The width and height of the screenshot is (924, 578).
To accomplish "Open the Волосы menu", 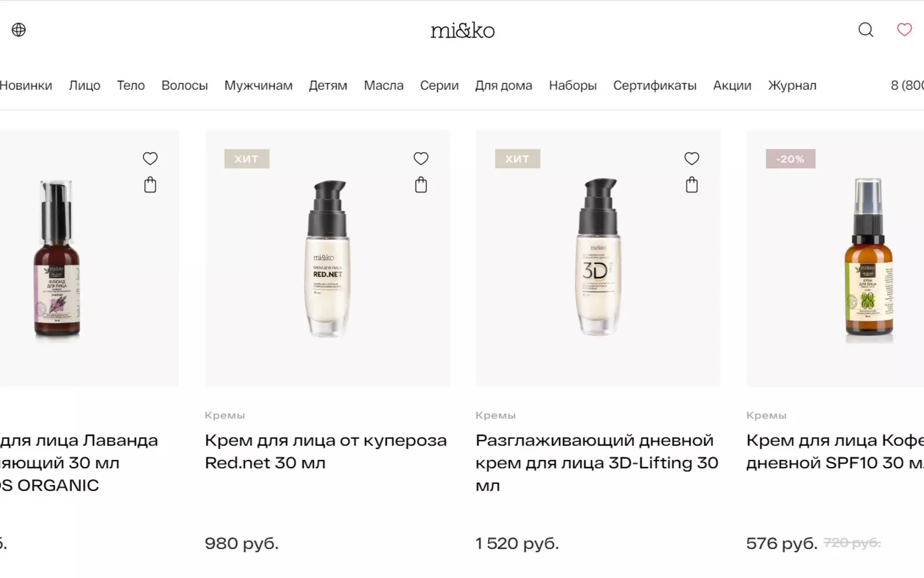I will (184, 86).
